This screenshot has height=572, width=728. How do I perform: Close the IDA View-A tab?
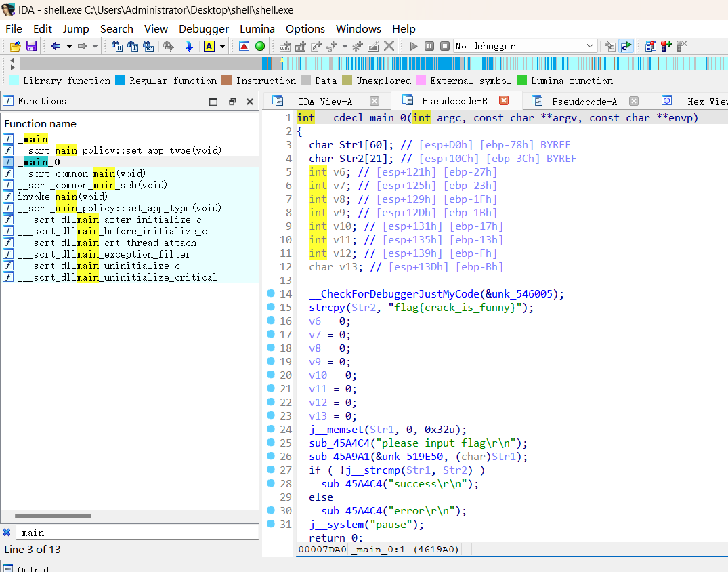[x=374, y=101]
